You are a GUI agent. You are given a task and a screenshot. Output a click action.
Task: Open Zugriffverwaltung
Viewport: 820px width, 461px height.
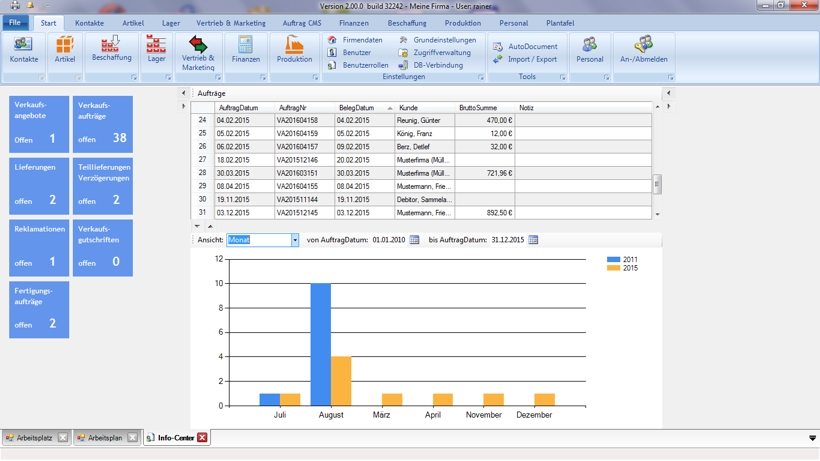[435, 52]
